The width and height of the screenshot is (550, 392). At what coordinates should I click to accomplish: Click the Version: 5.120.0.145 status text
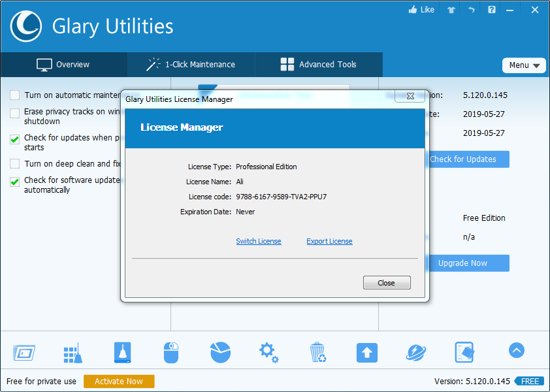[472, 381]
